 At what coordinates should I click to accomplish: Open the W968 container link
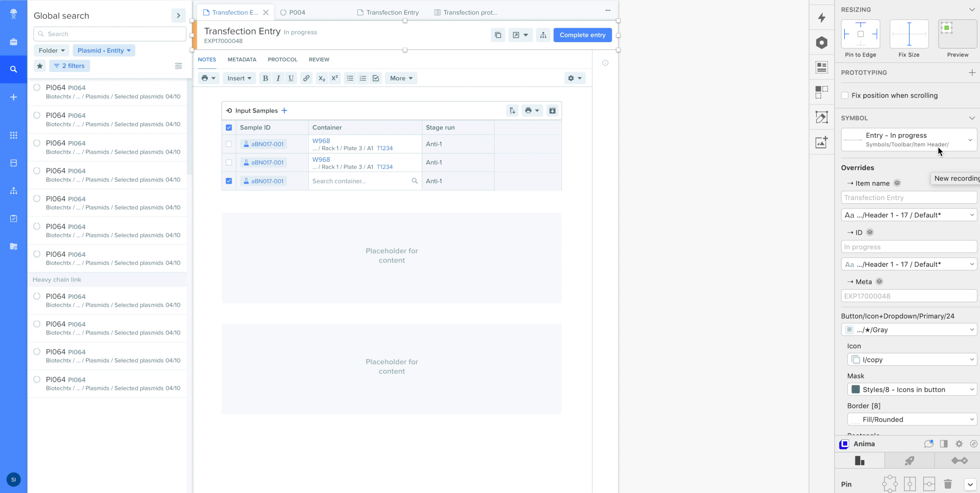[x=321, y=141]
